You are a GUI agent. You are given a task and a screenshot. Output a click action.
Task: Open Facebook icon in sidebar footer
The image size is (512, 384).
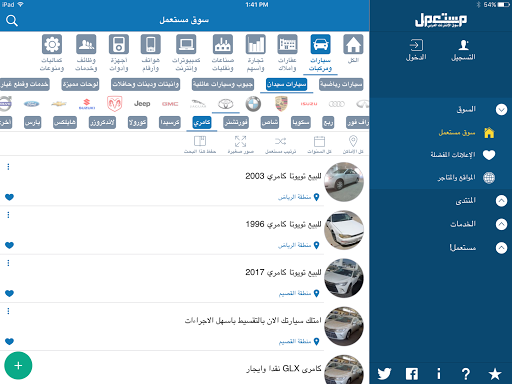412,374
